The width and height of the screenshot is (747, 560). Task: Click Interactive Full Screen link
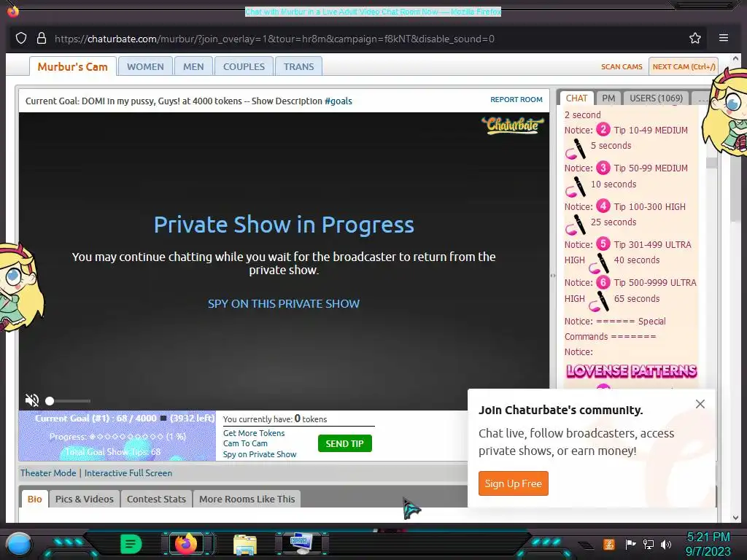pos(128,472)
